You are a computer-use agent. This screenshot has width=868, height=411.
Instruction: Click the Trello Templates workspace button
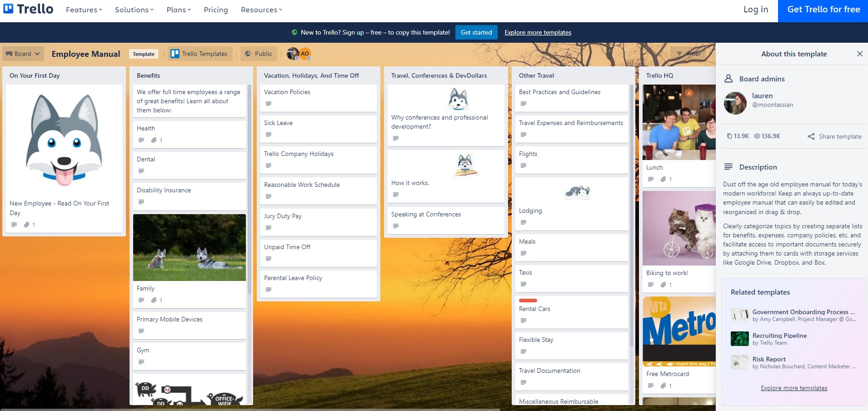pyautogui.click(x=200, y=54)
